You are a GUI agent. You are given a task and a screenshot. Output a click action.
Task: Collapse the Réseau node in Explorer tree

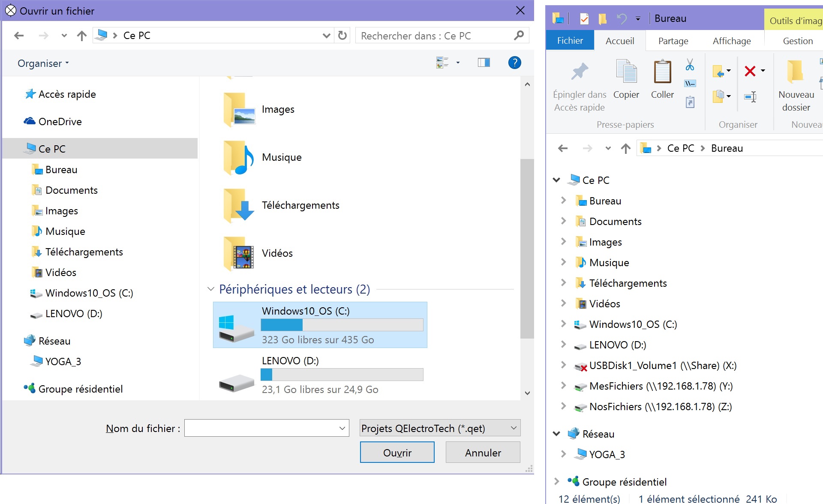556,434
